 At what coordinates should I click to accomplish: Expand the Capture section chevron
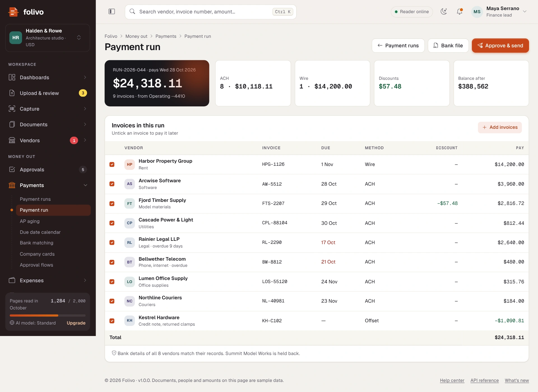[x=85, y=109]
